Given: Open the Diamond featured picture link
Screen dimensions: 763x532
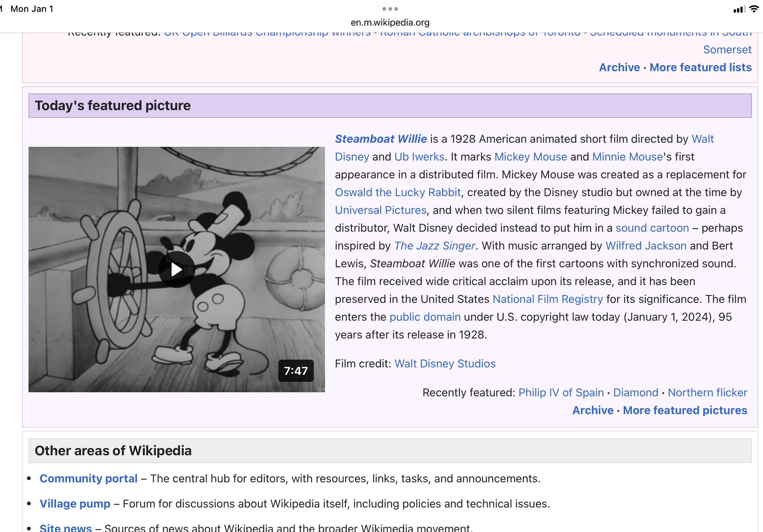Looking at the screenshot, I should pos(636,393).
